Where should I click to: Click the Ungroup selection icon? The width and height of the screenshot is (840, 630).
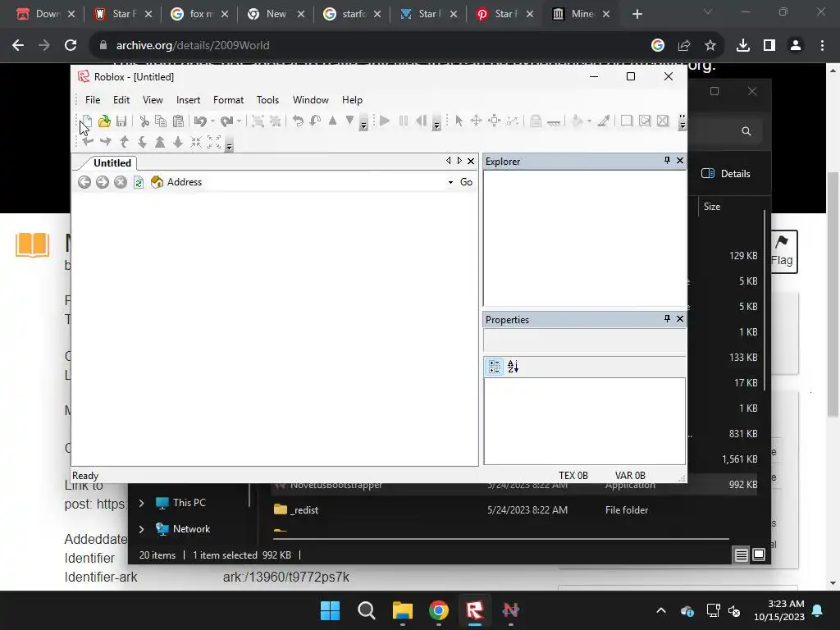click(276, 121)
